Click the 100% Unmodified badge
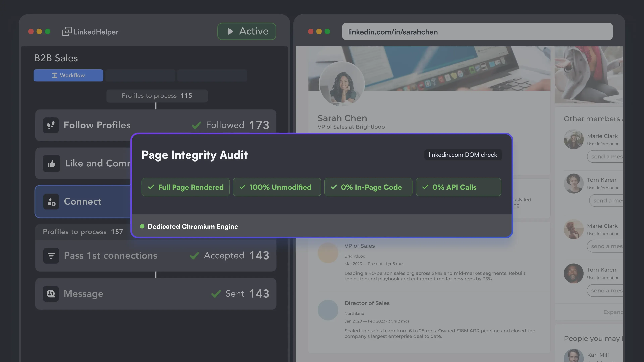The image size is (644, 362). [x=277, y=187]
